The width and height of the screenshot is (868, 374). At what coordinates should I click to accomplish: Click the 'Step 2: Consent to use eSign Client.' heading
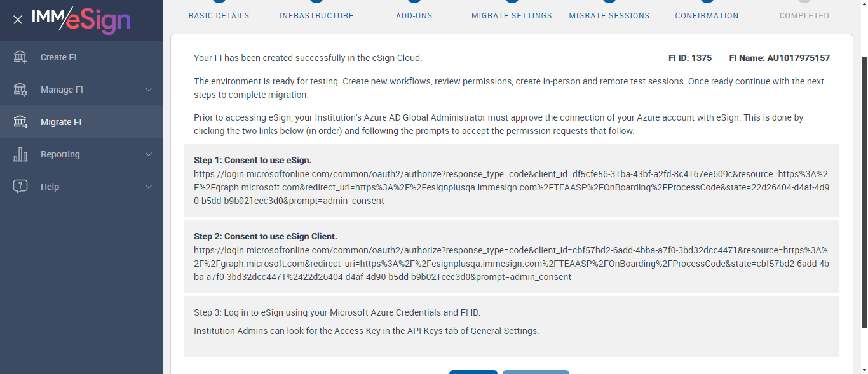pyautogui.click(x=266, y=236)
